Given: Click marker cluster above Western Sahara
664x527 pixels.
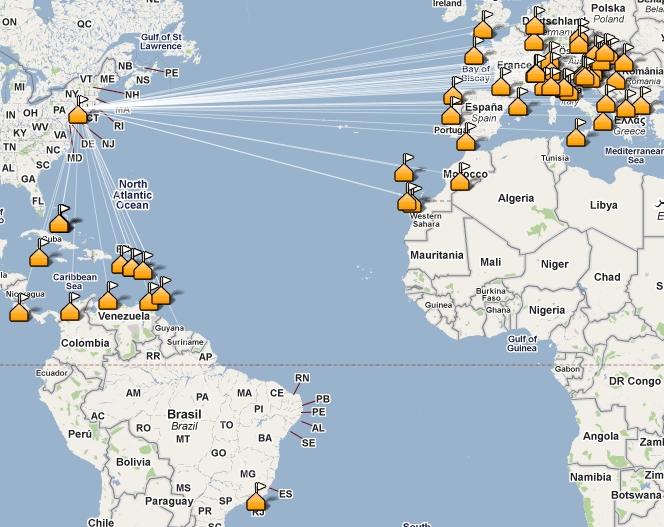Looking at the screenshot, I should coord(409,201).
